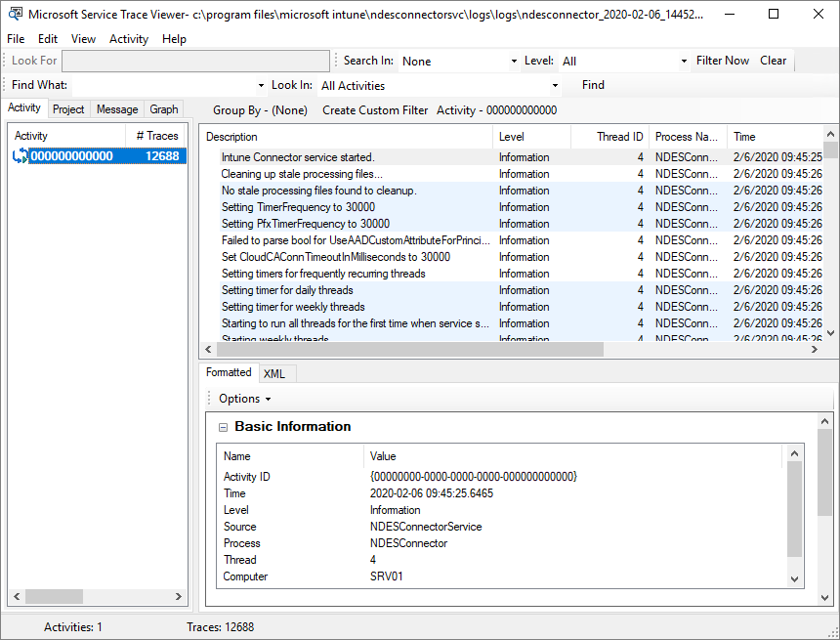Sort by the Thread ID column header
The height and width of the screenshot is (640, 840).
coord(610,137)
